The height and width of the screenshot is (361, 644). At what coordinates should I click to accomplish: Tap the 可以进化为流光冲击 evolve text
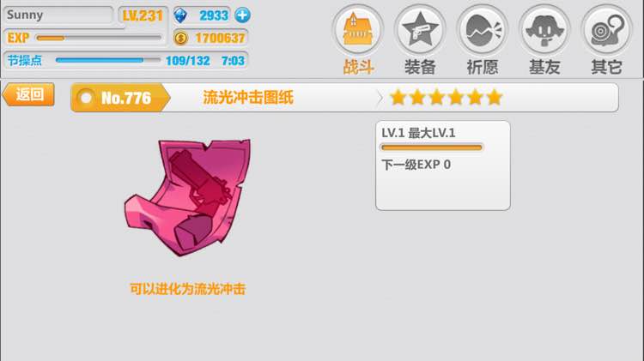(x=188, y=289)
